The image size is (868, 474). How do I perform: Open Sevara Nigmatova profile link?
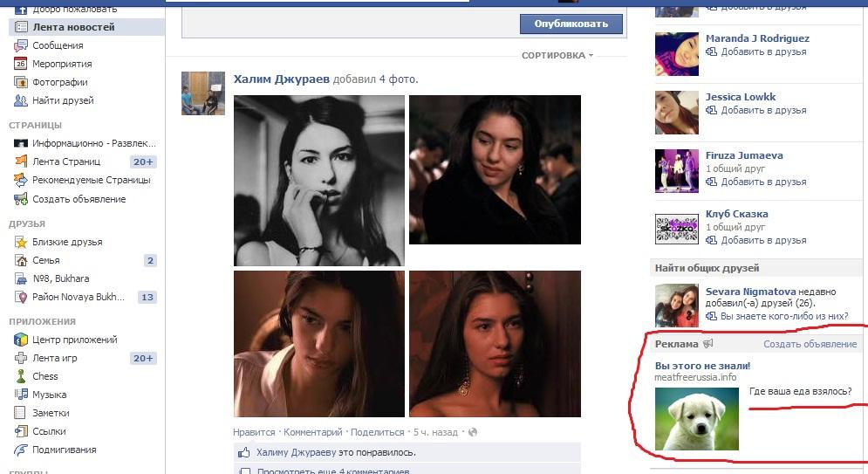click(x=750, y=292)
